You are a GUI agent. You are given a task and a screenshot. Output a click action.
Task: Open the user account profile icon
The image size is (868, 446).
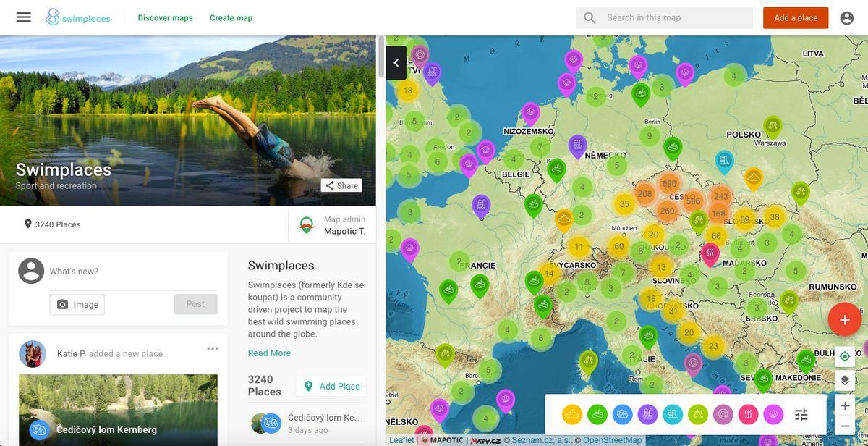(x=847, y=18)
